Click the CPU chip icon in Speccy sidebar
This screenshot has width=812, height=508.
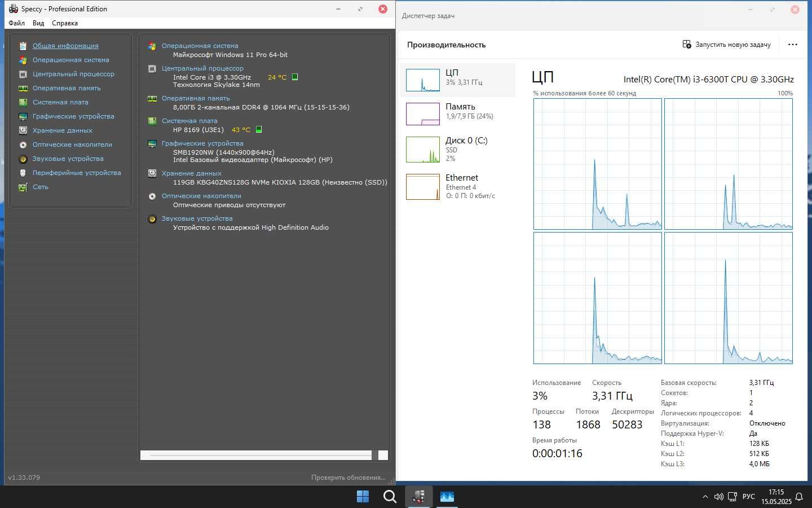coord(23,75)
